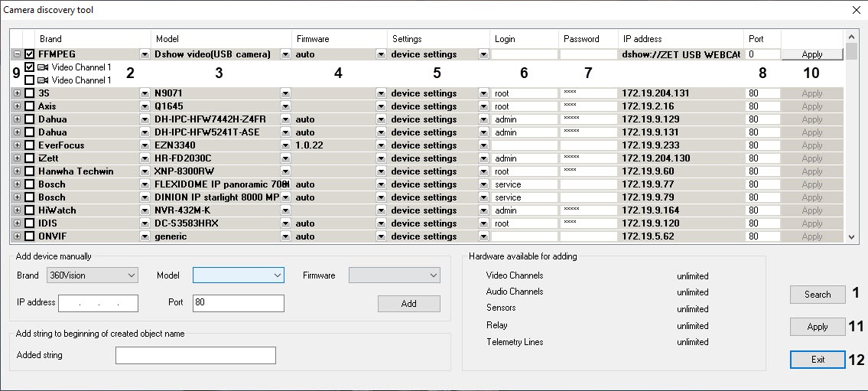Click the Add button for manual device

point(408,304)
